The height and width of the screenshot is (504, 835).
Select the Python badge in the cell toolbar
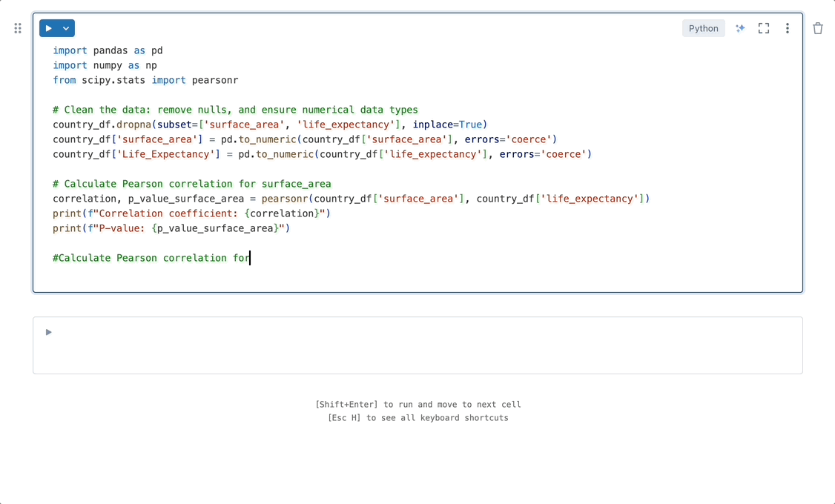click(702, 27)
